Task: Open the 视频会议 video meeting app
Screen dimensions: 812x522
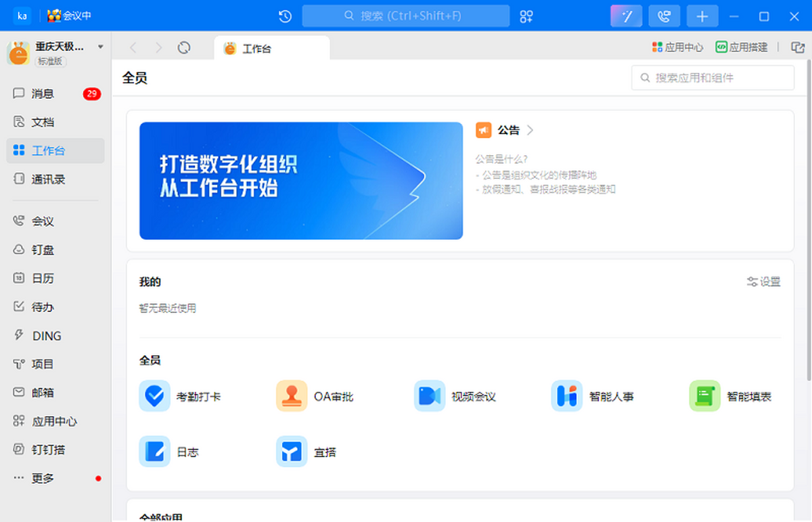Action: click(x=429, y=396)
